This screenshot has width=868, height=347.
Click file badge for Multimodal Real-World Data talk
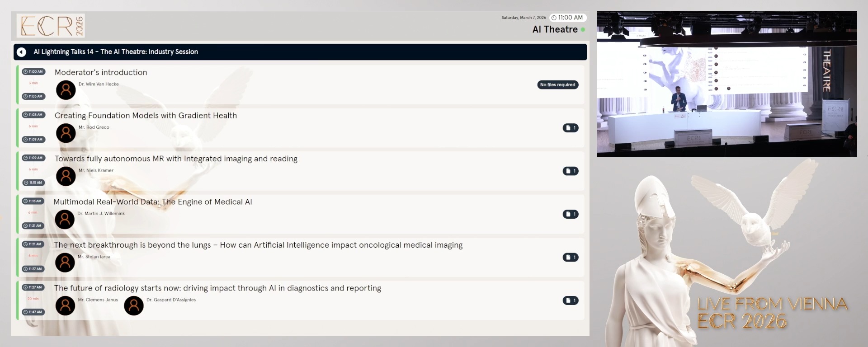point(570,214)
